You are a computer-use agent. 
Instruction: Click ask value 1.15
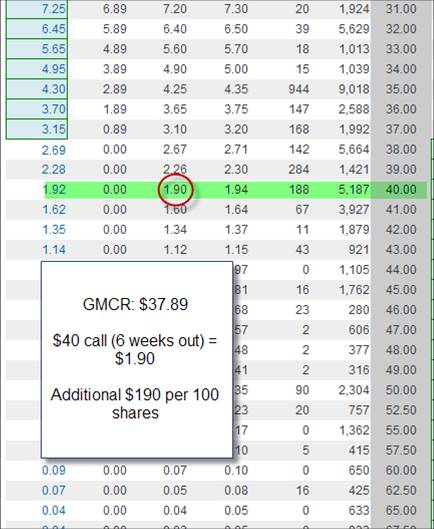(x=236, y=250)
